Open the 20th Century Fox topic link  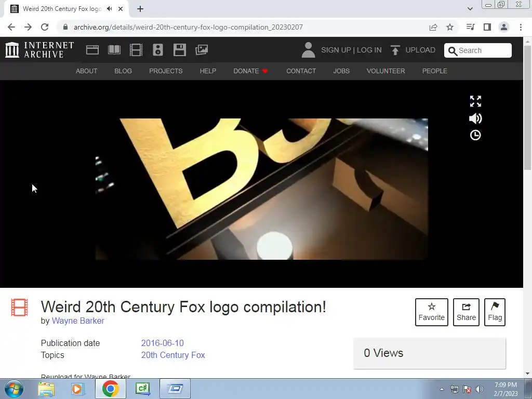coord(173,355)
